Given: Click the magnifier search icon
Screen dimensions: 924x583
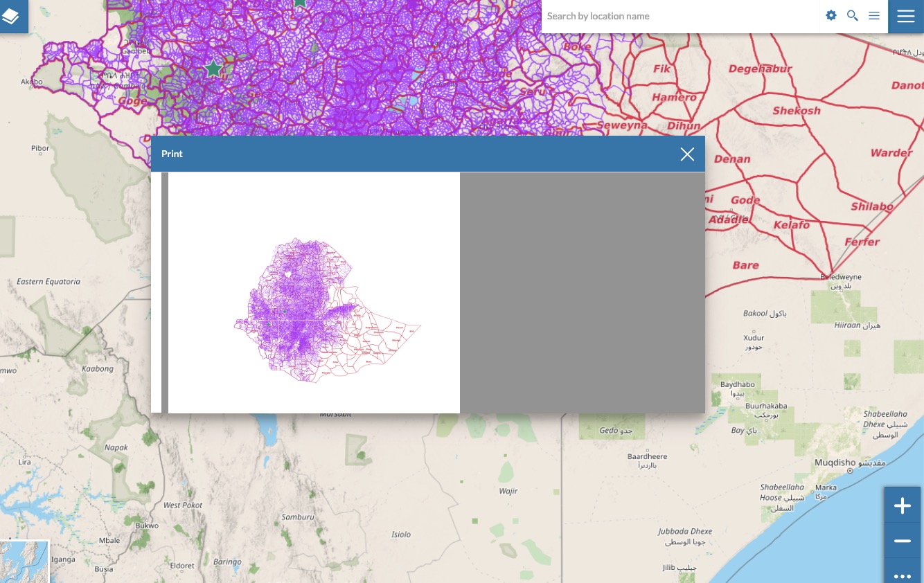Looking at the screenshot, I should [x=853, y=15].
